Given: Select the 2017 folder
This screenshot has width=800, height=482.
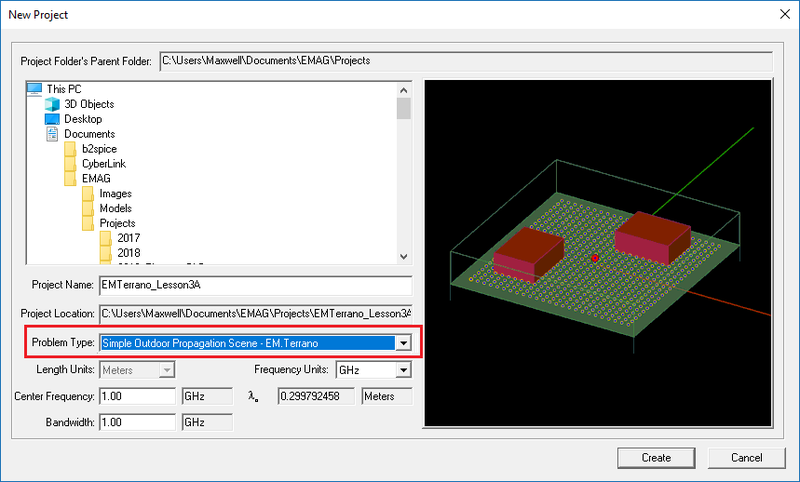Looking at the screenshot, I should [x=129, y=238].
